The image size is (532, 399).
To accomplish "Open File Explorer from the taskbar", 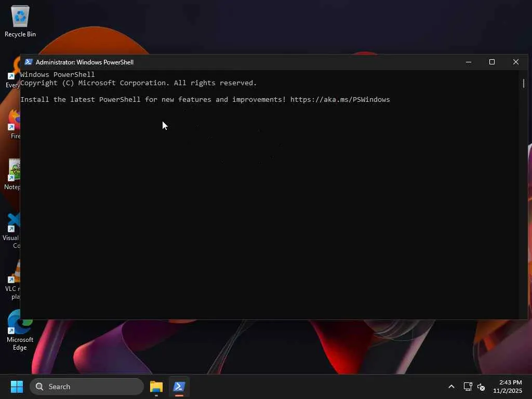I will tap(156, 387).
